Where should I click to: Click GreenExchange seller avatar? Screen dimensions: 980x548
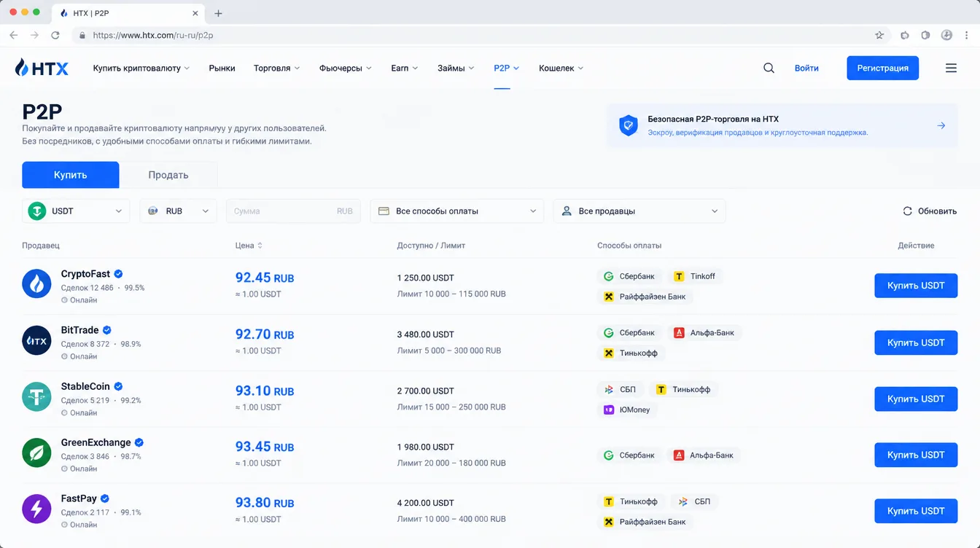click(x=36, y=453)
